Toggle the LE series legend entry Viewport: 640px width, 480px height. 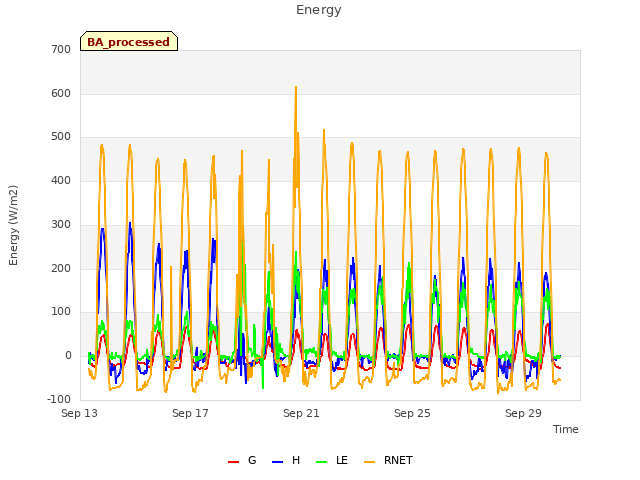pyautogui.click(x=332, y=460)
